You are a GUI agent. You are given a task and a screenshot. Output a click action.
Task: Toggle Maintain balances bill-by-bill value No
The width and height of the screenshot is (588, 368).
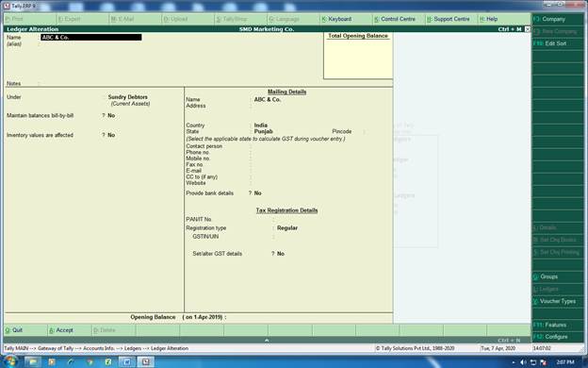(x=111, y=116)
